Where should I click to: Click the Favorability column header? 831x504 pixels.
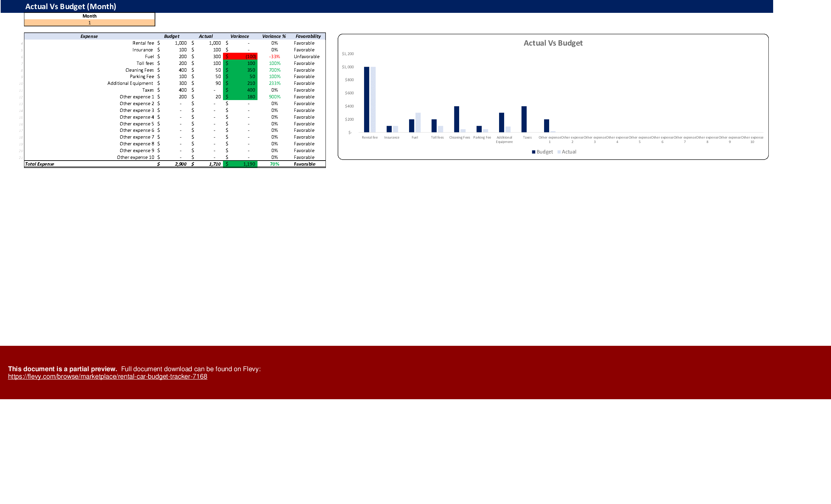point(308,36)
